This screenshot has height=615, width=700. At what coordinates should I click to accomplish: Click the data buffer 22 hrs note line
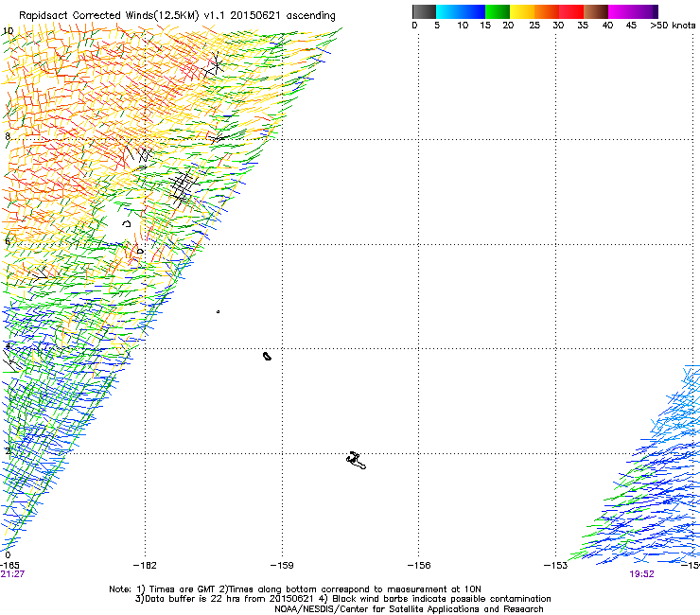tap(342, 599)
